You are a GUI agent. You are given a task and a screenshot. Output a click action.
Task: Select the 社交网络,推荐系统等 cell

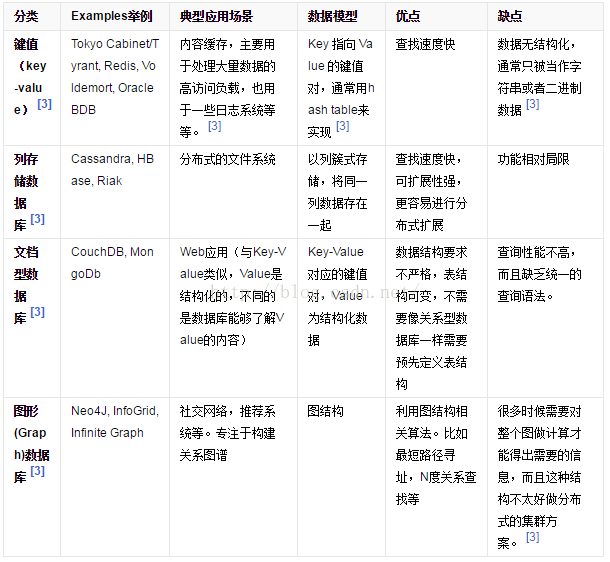point(233,477)
